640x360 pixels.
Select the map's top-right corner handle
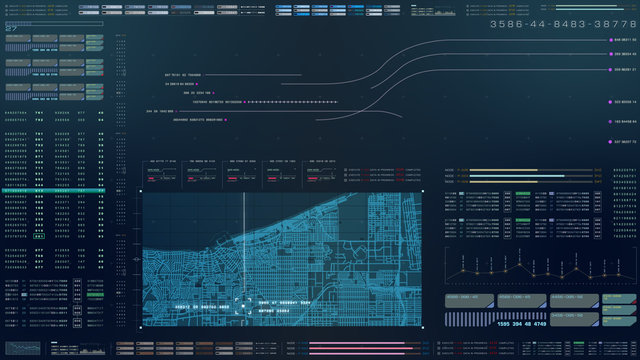[x=422, y=191]
